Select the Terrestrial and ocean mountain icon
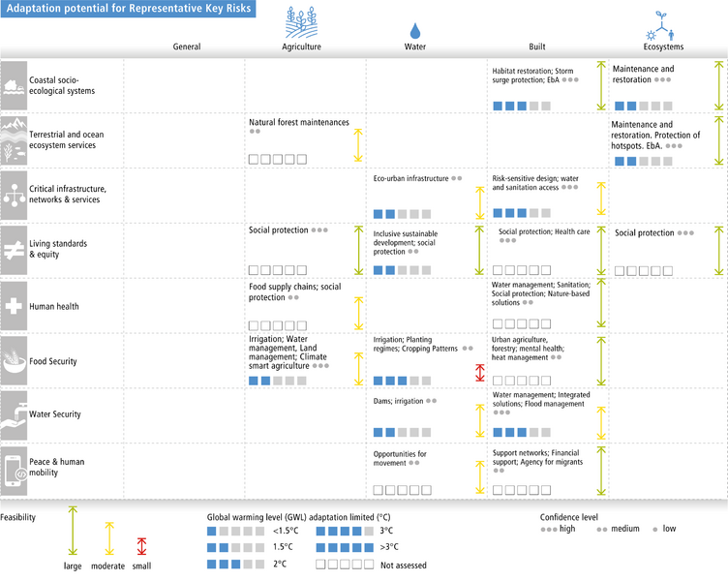728x581 pixels. point(14,140)
